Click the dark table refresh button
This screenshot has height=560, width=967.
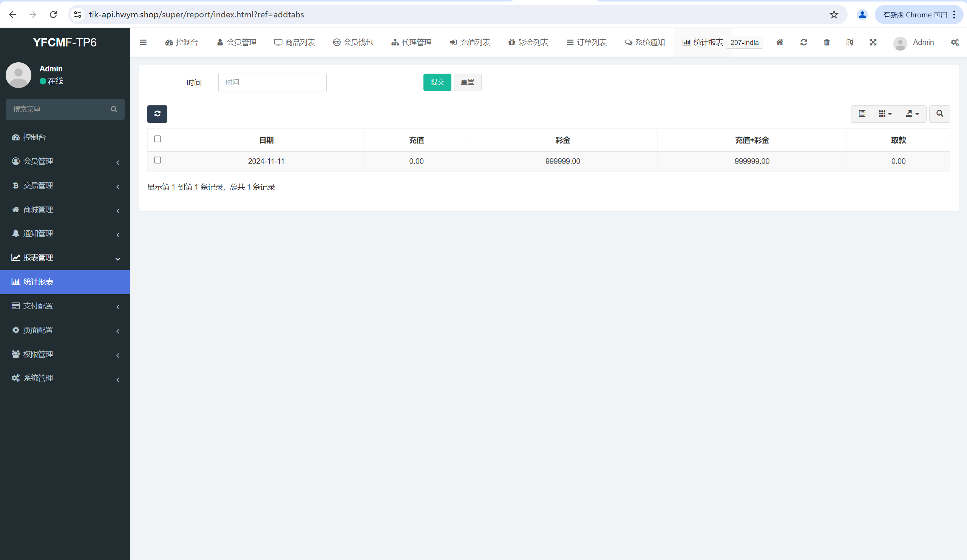click(x=157, y=114)
